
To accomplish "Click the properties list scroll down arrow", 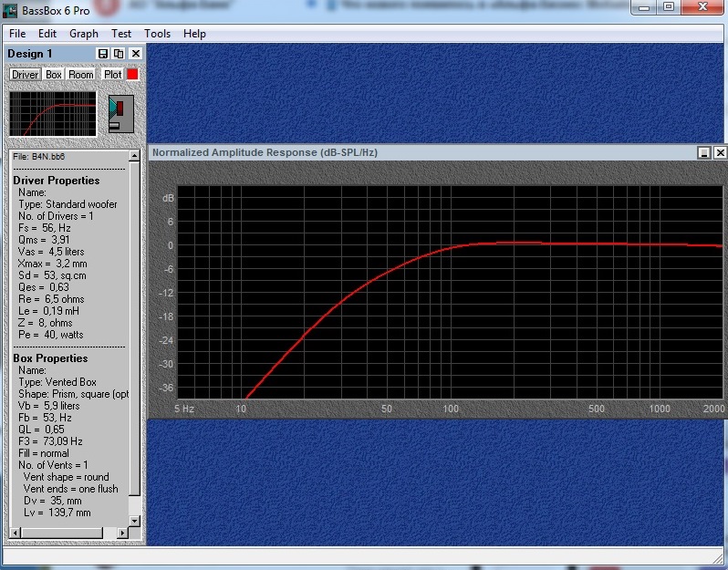I will tap(134, 521).
